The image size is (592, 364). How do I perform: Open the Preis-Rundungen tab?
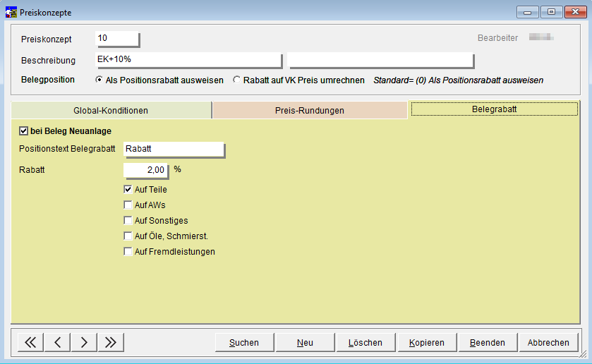tap(310, 110)
